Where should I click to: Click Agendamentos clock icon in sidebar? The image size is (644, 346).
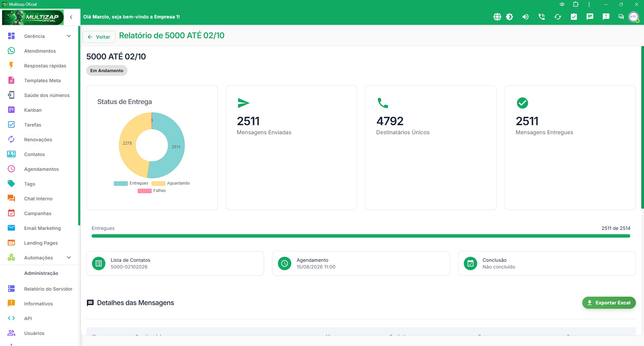coord(11,169)
